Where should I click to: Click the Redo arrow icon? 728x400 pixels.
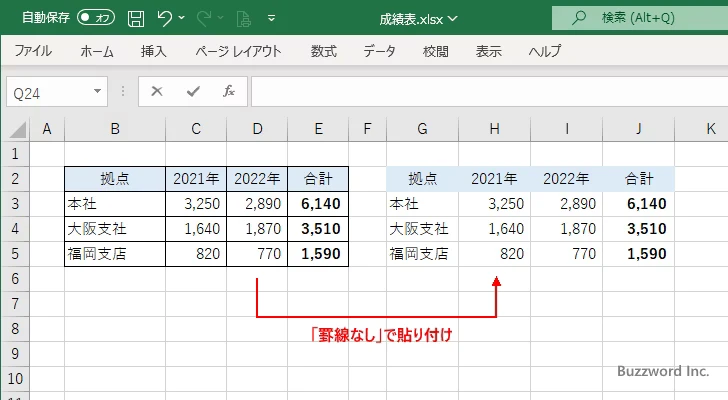[203, 17]
